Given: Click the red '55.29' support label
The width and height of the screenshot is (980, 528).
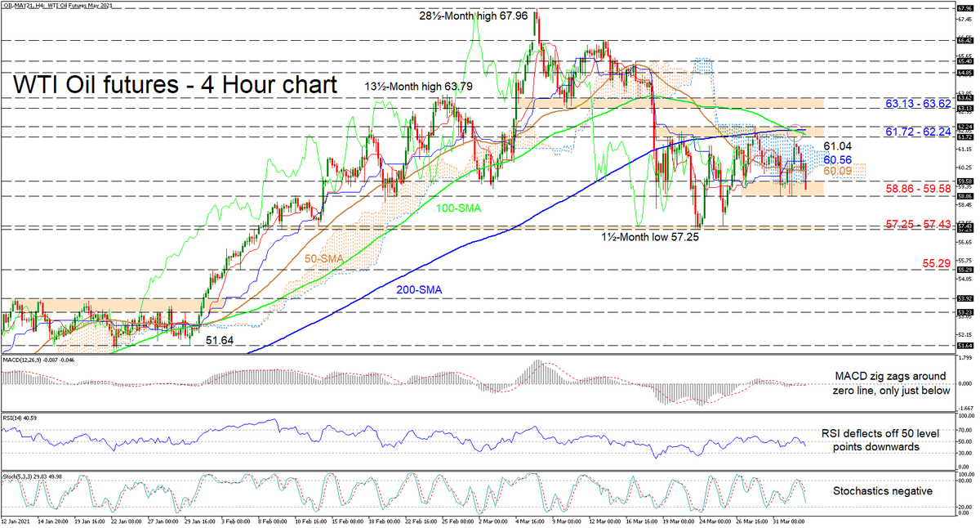Looking at the screenshot, I should (937, 264).
